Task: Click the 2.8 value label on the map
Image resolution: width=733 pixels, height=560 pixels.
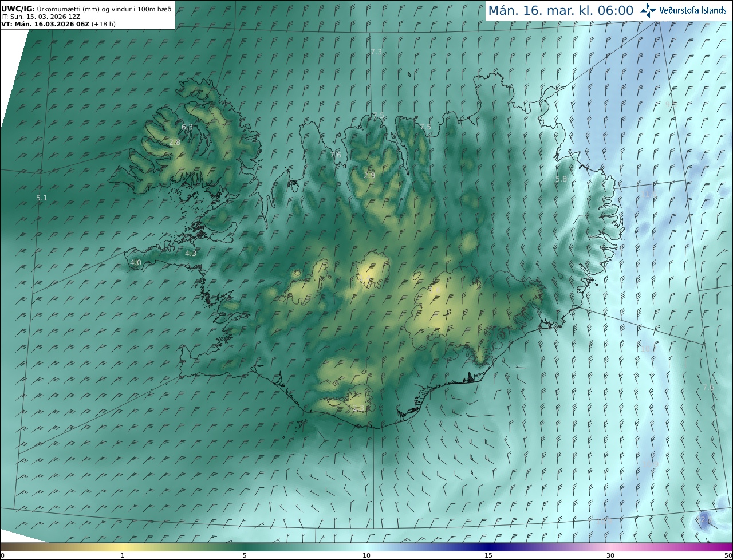Action: pyautogui.click(x=175, y=142)
